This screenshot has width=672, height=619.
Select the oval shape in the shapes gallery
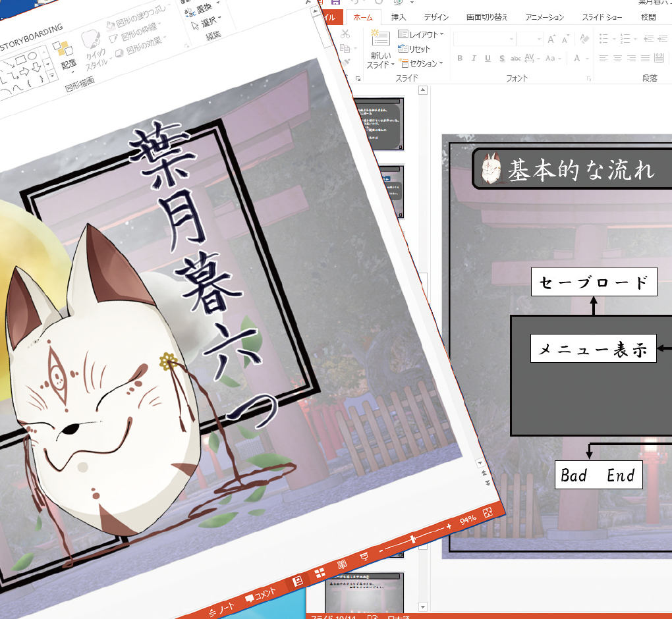[32, 57]
